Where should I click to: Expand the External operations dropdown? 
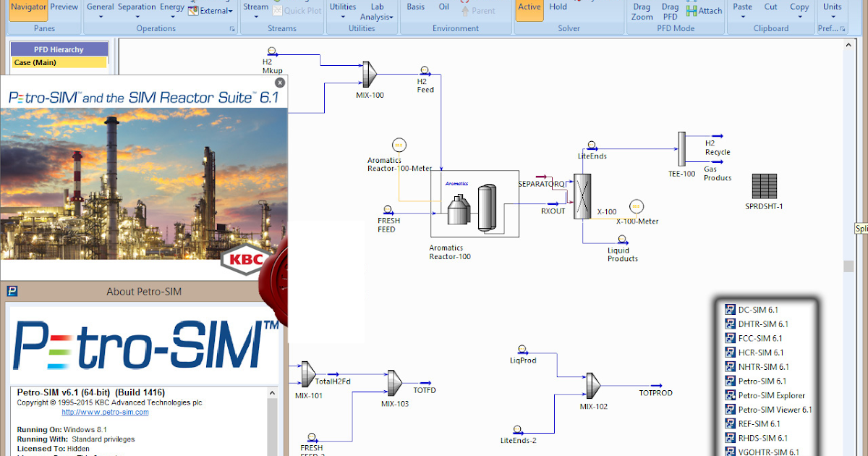point(212,11)
